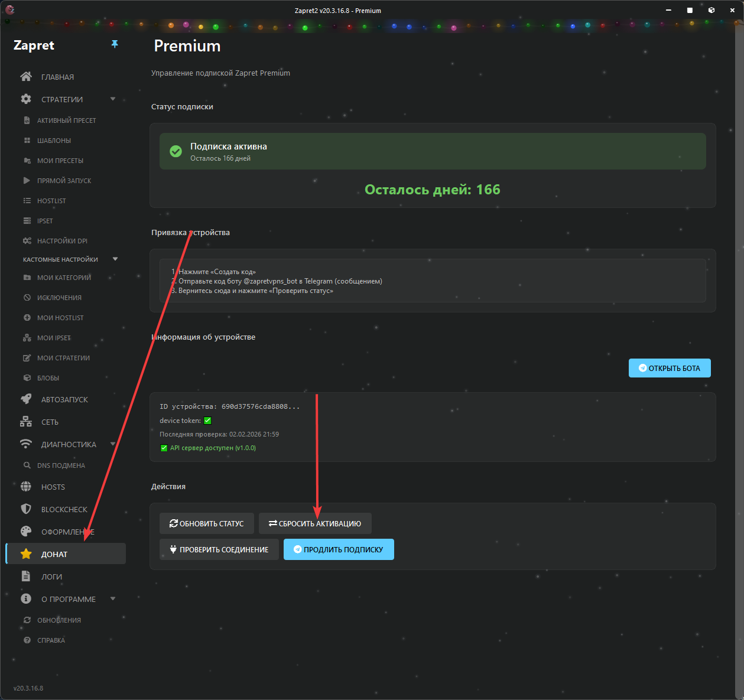Click the Подписка активна status banner
Screen dimensions: 744x700
point(433,151)
